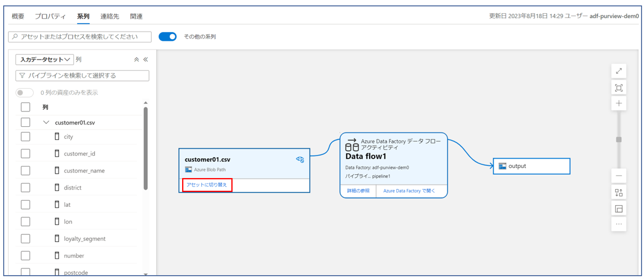Click the fit-to-screen icon in canvas toolbar
Screen dimensions: 644x279
coord(619,88)
